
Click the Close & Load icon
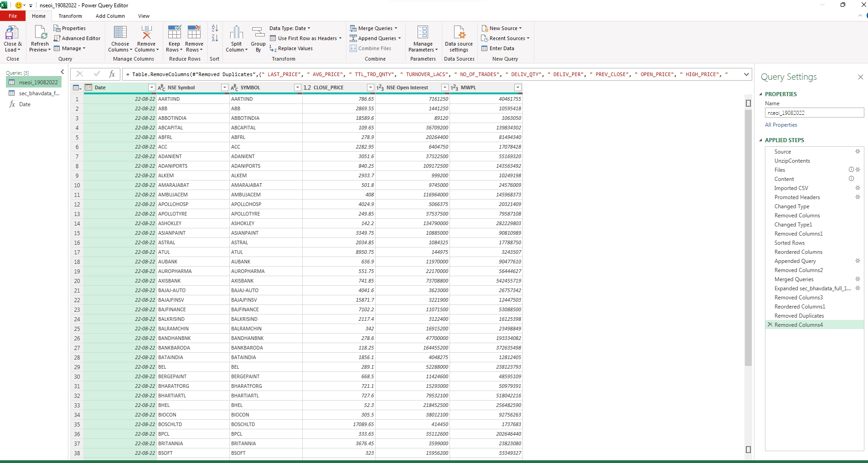point(12,33)
